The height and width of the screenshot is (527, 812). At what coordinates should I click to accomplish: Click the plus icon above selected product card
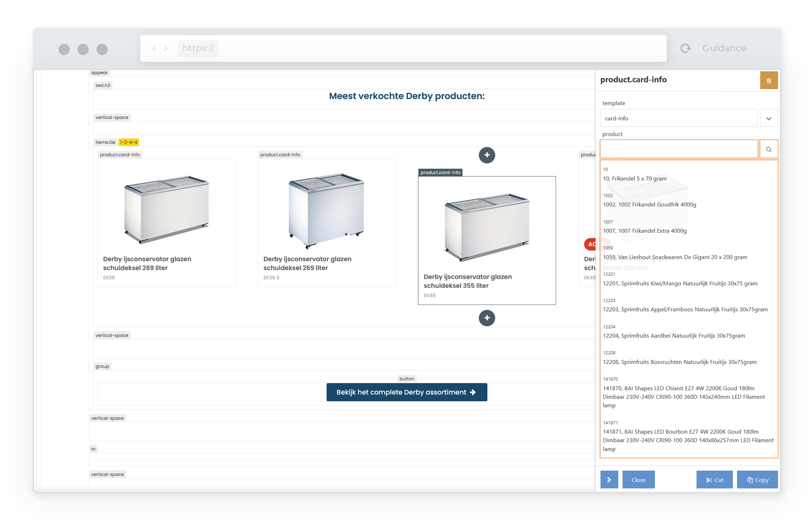click(486, 155)
